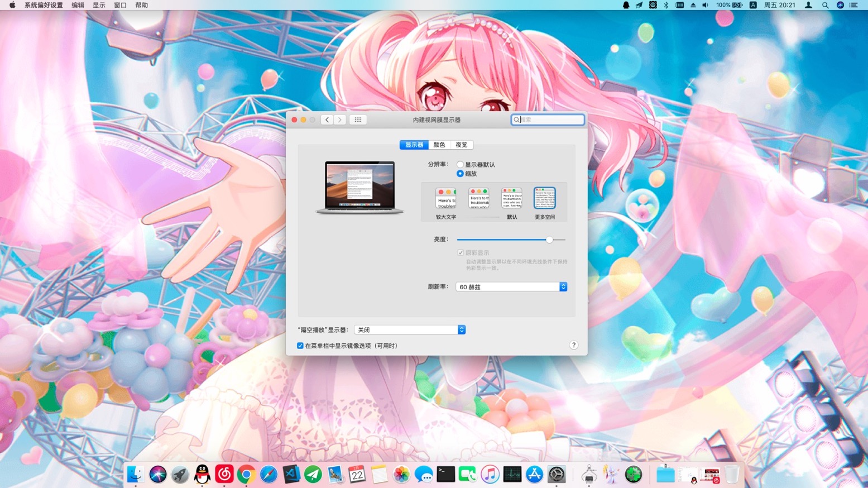Open the battery status 100% menu
The width and height of the screenshot is (868, 488).
(x=729, y=5)
